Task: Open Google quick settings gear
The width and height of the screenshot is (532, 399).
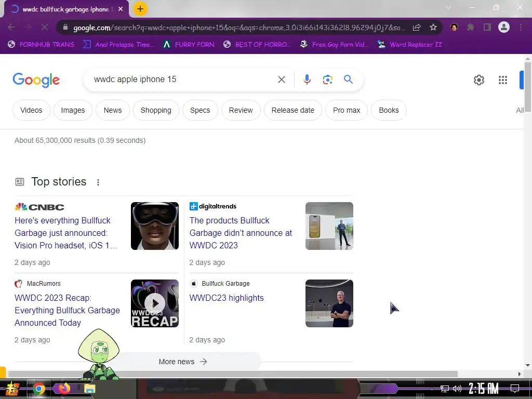Action: pos(478,80)
